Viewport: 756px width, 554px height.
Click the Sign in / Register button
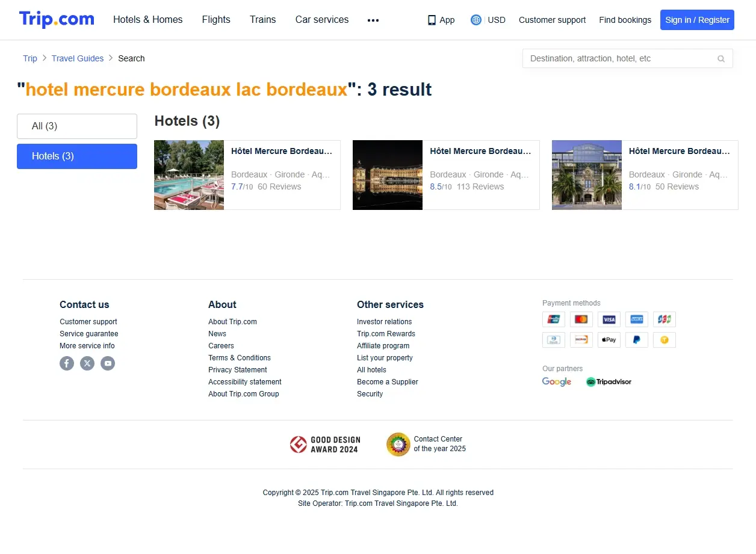pyautogui.click(x=697, y=20)
